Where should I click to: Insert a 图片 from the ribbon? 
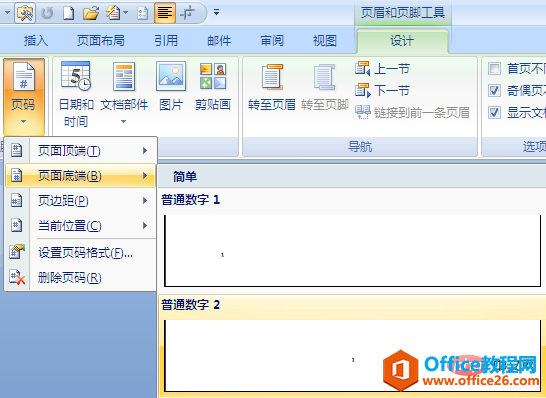171,86
